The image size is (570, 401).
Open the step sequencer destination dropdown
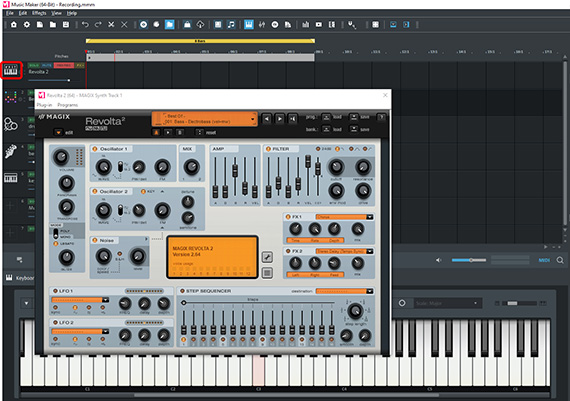344,291
